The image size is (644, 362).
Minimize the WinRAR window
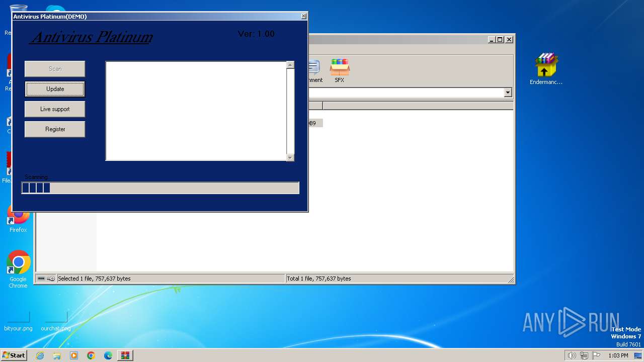pyautogui.click(x=491, y=39)
